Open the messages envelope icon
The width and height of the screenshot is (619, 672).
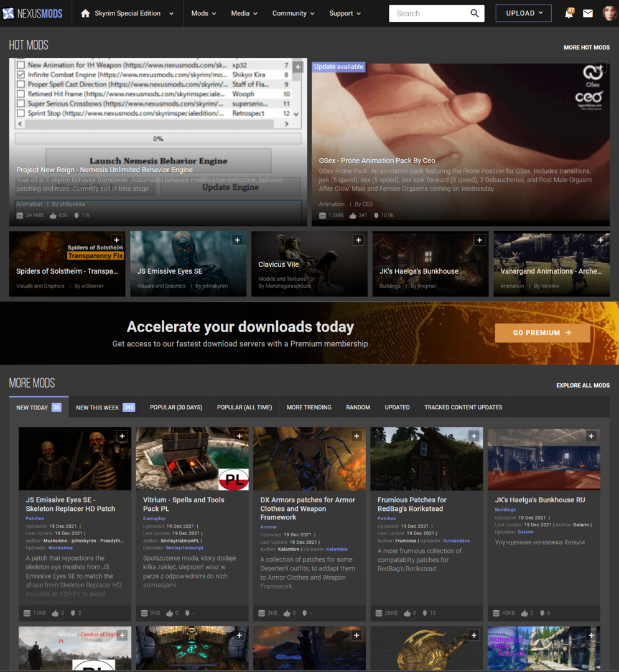588,13
